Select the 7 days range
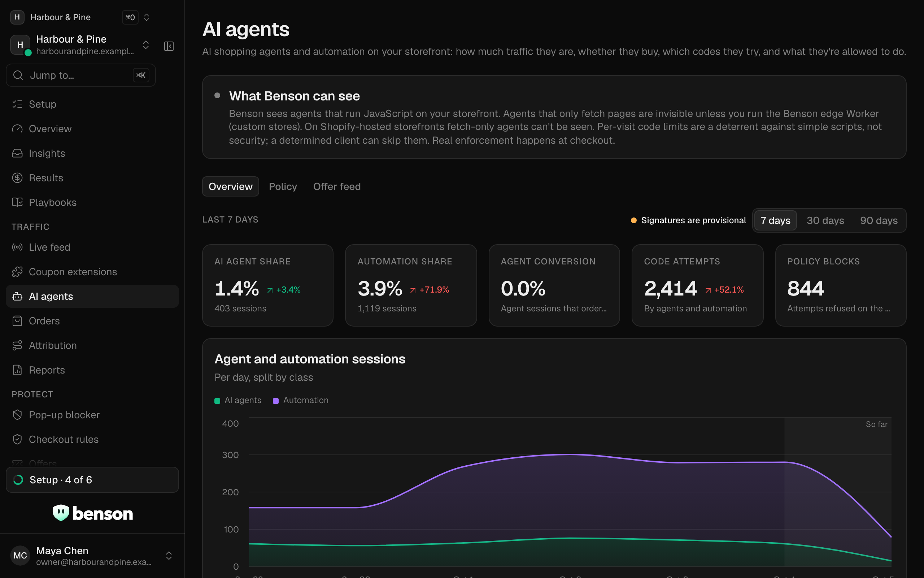This screenshot has width=924, height=578. [x=775, y=220]
